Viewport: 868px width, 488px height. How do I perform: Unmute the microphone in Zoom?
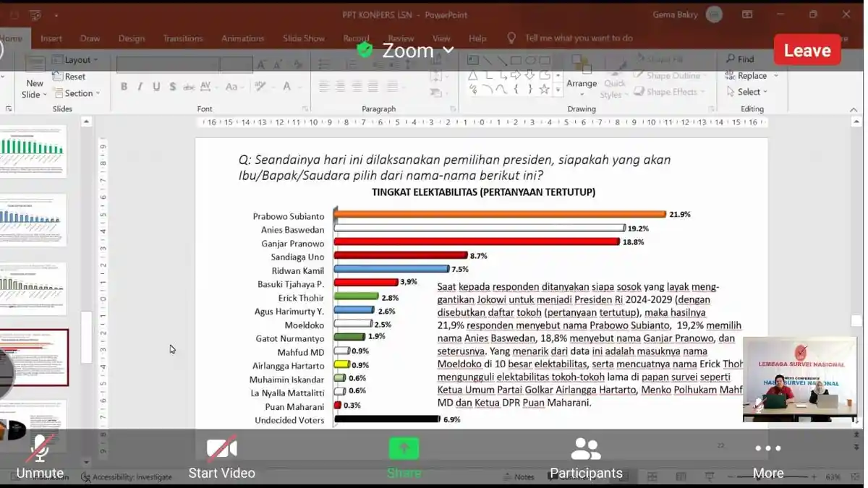40,458
